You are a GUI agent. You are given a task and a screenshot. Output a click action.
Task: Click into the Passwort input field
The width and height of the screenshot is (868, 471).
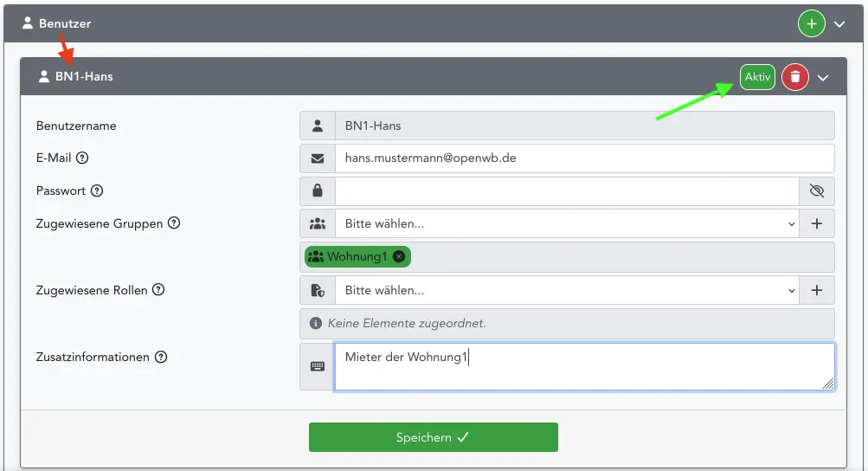point(566,191)
